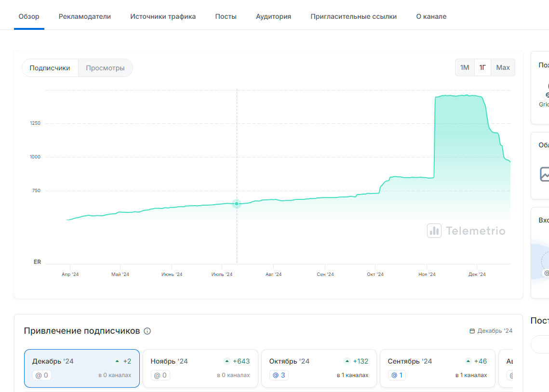This screenshot has height=392, width=549.
Task: Open the Декабрь '24 date picker
Action: [491, 331]
